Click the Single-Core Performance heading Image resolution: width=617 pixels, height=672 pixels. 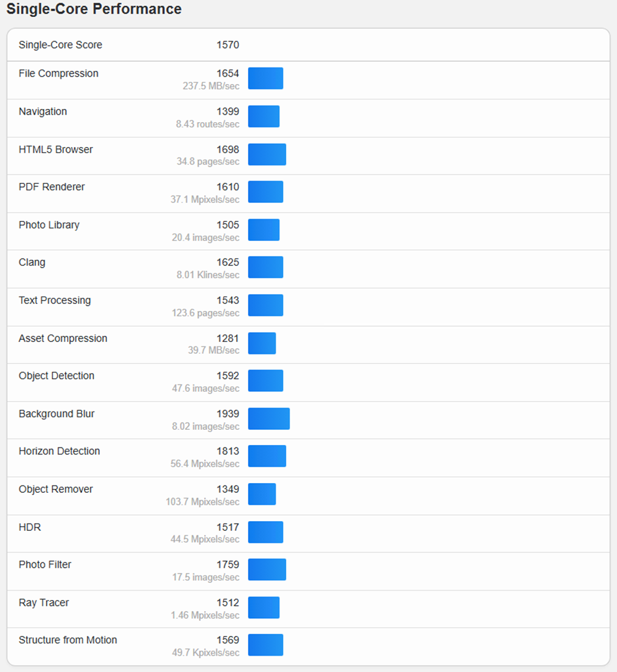(x=94, y=9)
